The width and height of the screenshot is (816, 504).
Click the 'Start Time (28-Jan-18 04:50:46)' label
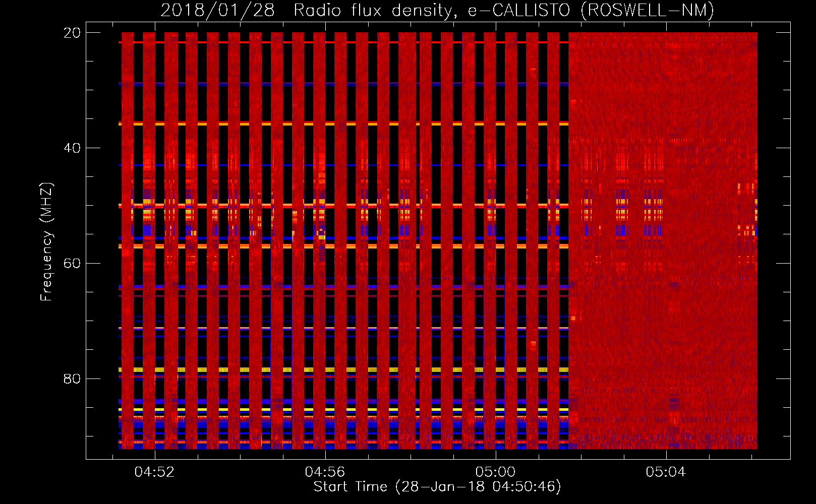[x=437, y=487]
